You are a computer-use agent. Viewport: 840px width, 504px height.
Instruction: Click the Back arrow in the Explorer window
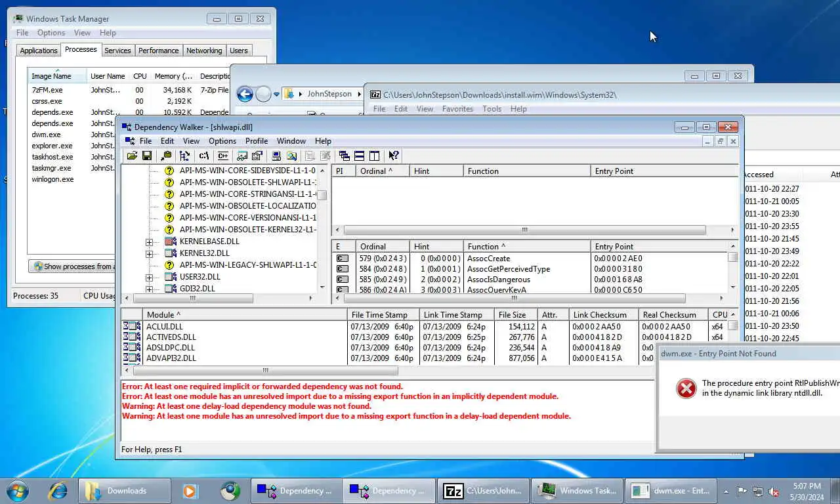(245, 94)
